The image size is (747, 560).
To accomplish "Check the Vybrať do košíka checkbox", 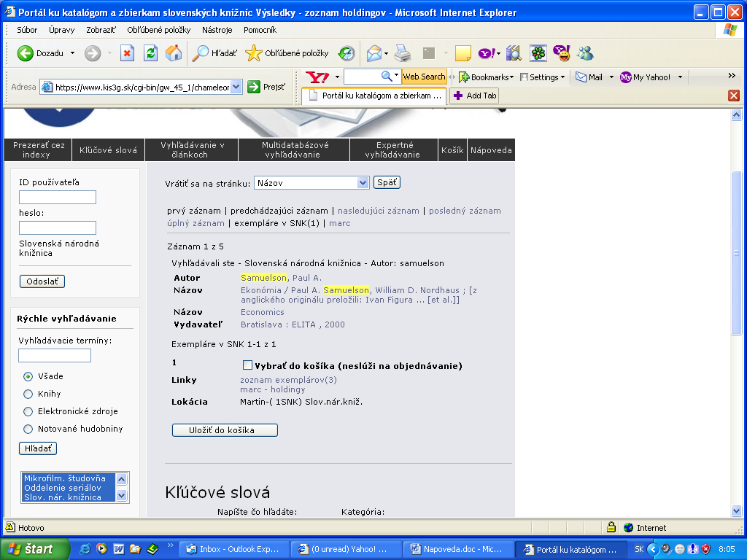I will (247, 365).
